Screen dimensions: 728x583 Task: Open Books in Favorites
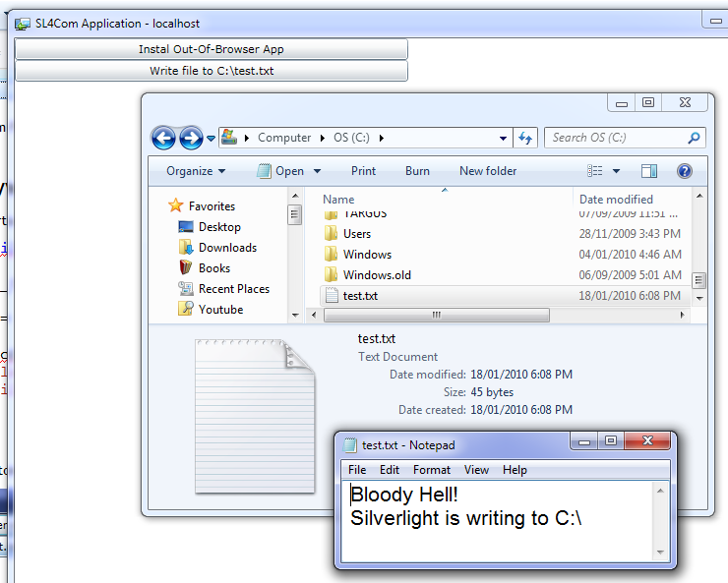(x=214, y=268)
